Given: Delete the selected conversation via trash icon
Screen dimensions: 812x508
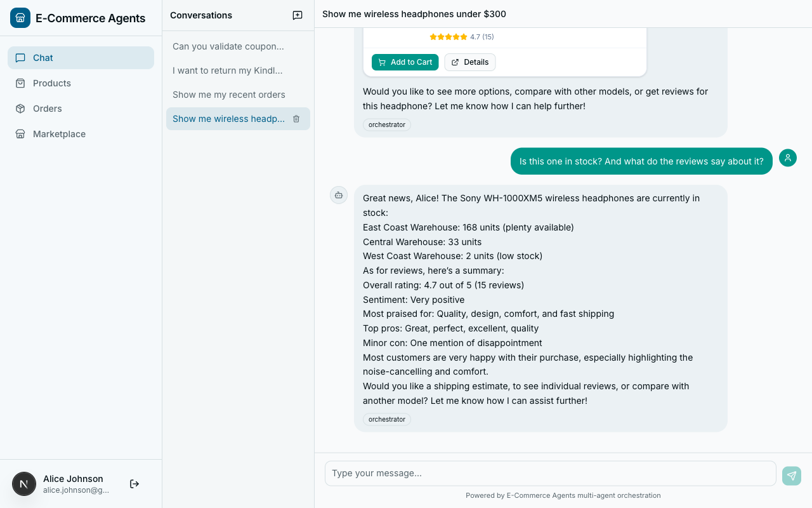Looking at the screenshot, I should 296,119.
